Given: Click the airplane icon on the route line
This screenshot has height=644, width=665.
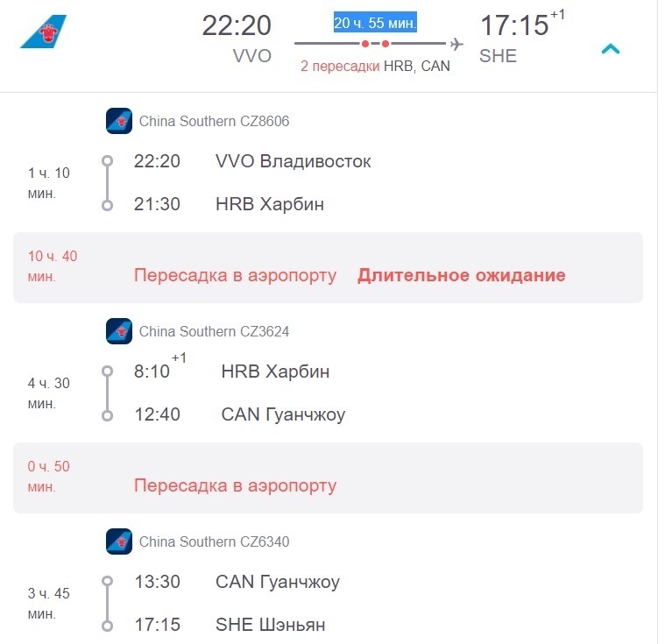Looking at the screenshot, I should coord(456,44).
